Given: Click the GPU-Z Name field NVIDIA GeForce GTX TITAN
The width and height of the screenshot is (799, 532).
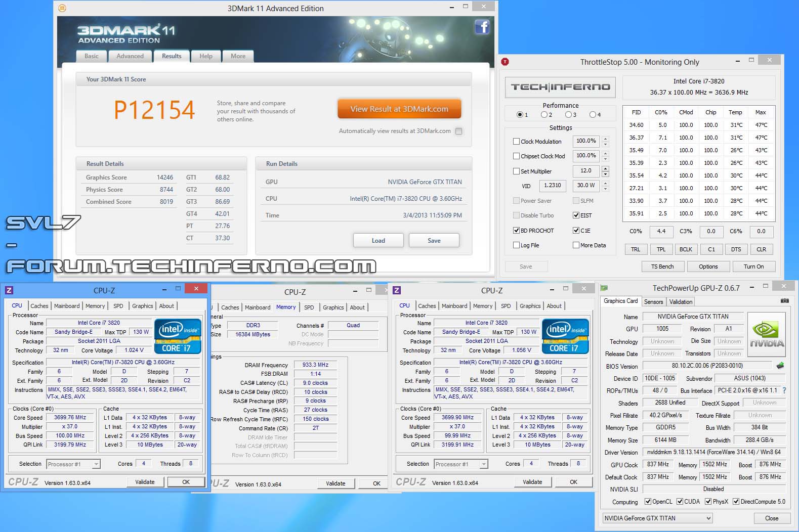Looking at the screenshot, I should pos(693,317).
